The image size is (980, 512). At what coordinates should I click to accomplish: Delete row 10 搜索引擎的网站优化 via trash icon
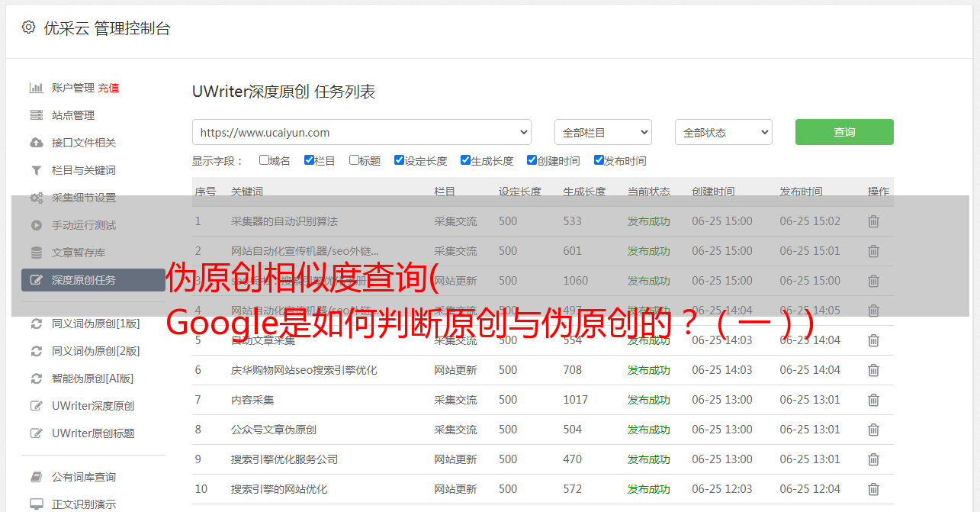[873, 489]
